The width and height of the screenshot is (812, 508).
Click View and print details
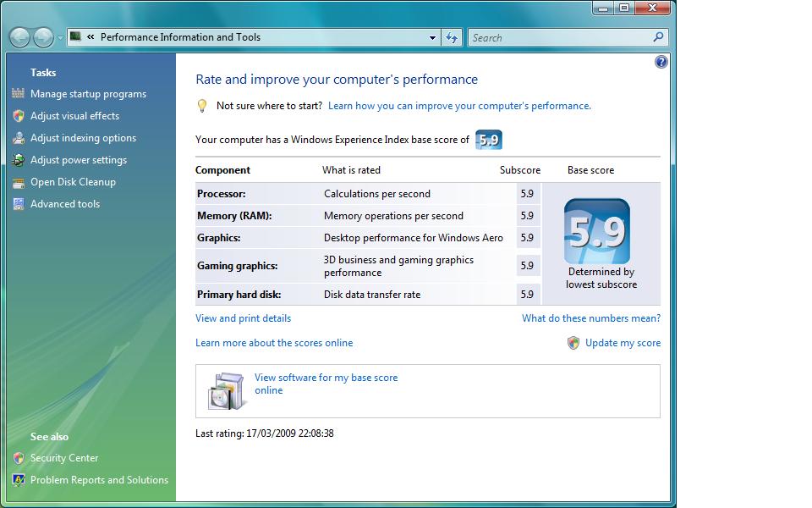click(243, 318)
